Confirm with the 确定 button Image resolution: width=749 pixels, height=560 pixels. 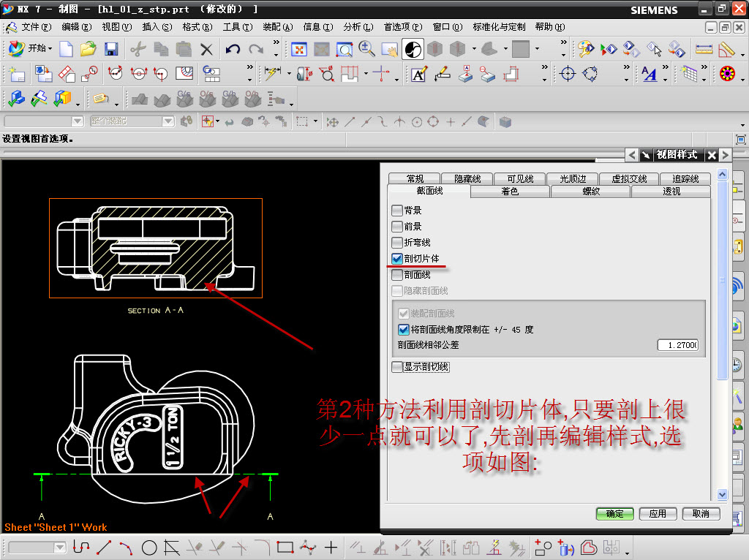tap(614, 514)
